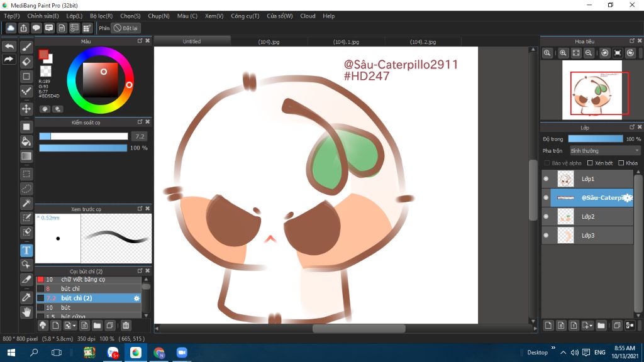Select the Lasso tool
Screen dimensions: 644x362
(x=26, y=189)
